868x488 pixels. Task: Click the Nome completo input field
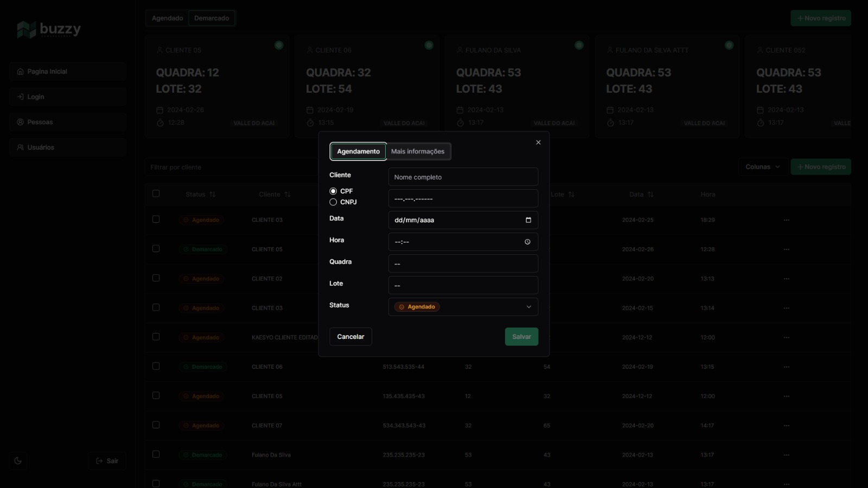[x=463, y=177]
